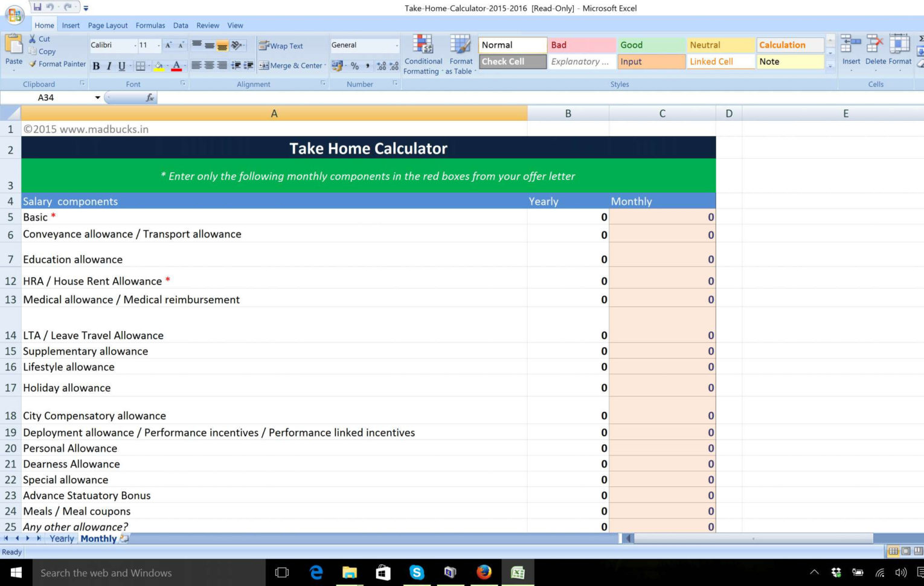Click the Format Painter icon
The image size is (924, 586).
pyautogui.click(x=33, y=64)
